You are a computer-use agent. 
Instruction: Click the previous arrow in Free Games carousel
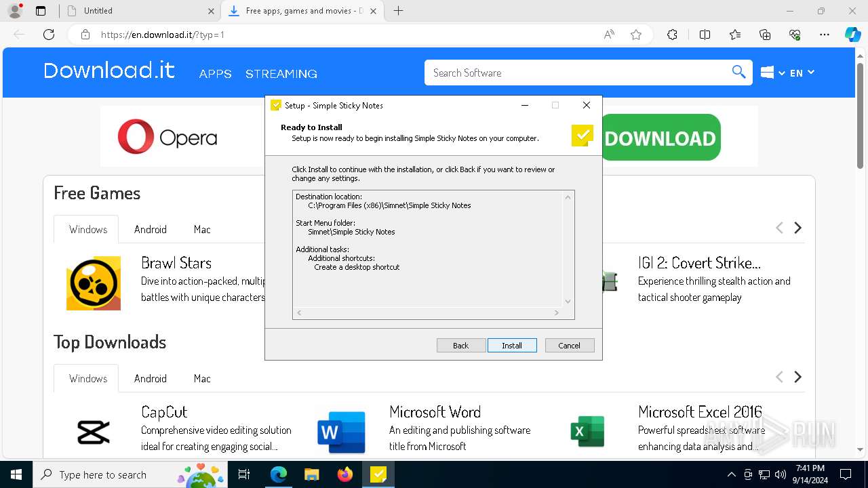point(779,228)
